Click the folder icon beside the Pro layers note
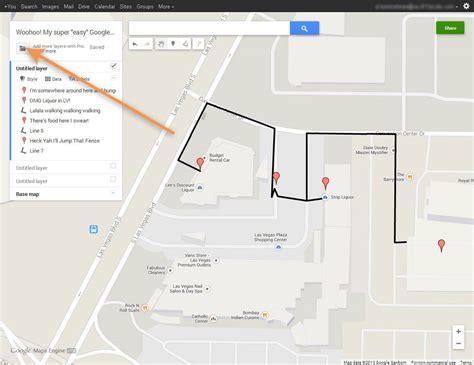Image resolution: width=474 pixels, height=365 pixels. tap(22, 49)
